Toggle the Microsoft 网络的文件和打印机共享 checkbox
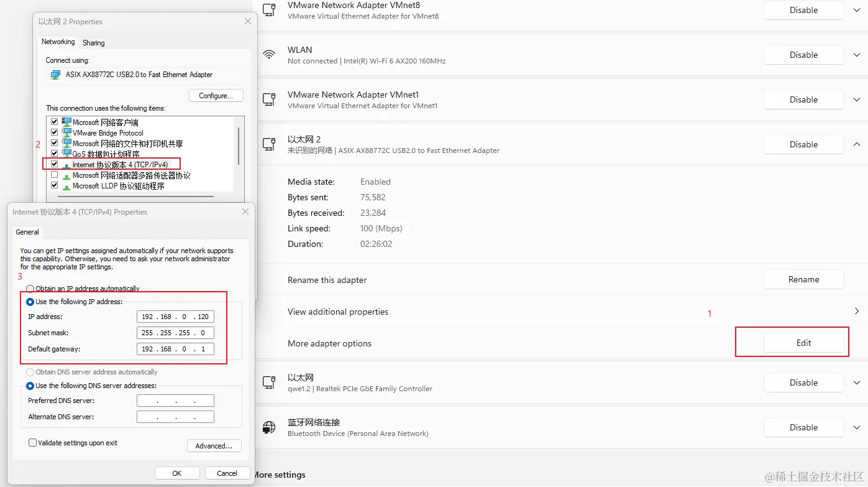Image resolution: width=868 pixels, height=487 pixels. click(x=55, y=143)
